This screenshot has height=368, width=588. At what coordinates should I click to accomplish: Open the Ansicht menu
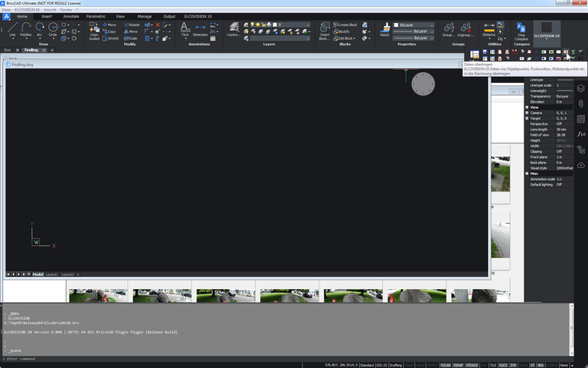[x=51, y=9]
